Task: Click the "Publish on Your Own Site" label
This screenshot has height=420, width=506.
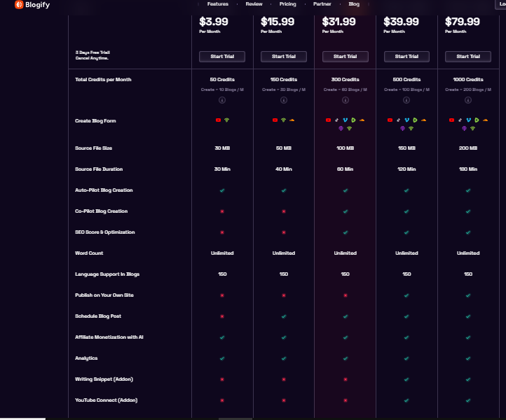Action: pyautogui.click(x=104, y=295)
